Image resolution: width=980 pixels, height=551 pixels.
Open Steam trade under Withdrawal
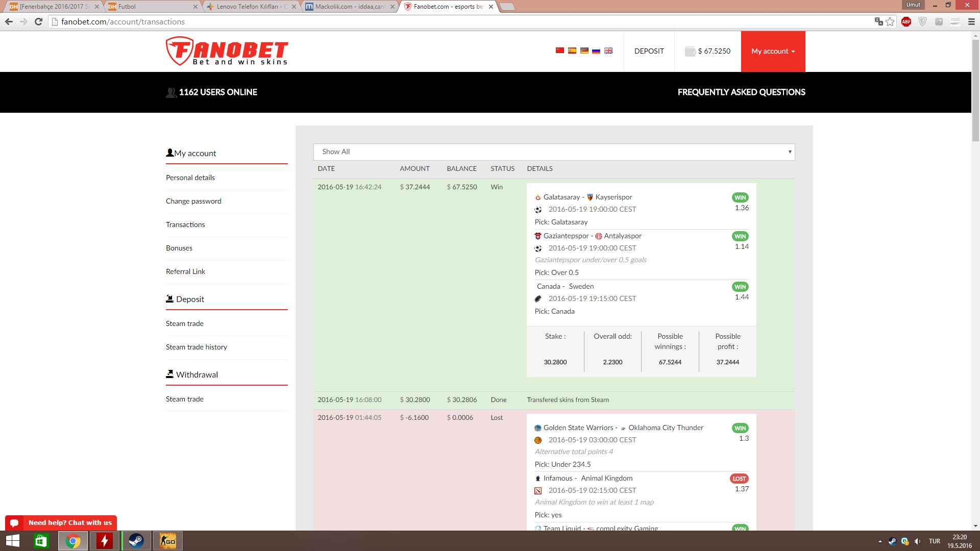[x=184, y=399]
